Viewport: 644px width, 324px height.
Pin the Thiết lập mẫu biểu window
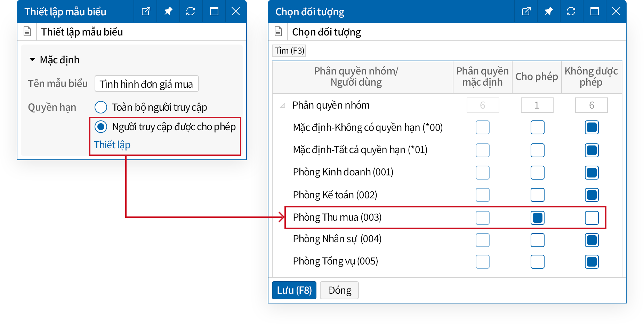[x=168, y=11]
